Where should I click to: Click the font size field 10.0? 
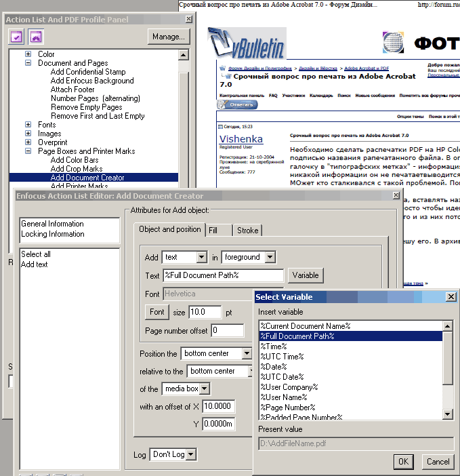tap(205, 313)
